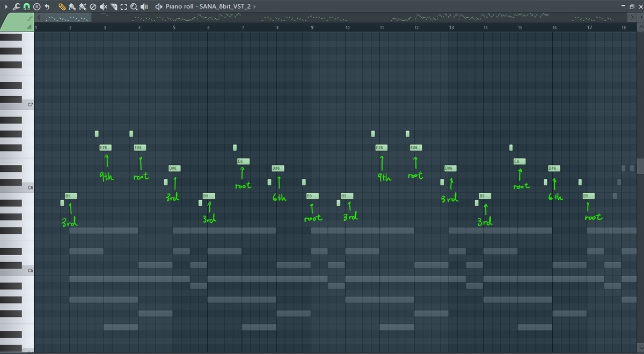Click the up arrow above the vertical scrollbar
The width and height of the screenshot is (644, 354).
[x=640, y=27]
